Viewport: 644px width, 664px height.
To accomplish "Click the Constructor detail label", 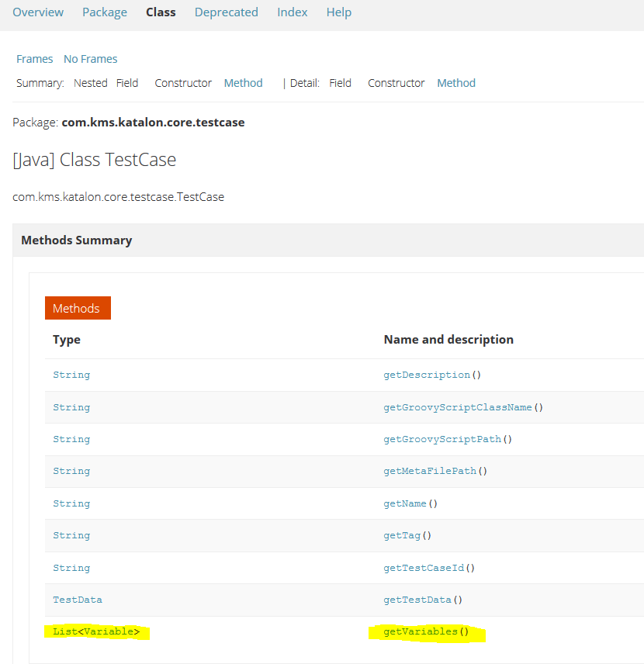I will point(396,83).
